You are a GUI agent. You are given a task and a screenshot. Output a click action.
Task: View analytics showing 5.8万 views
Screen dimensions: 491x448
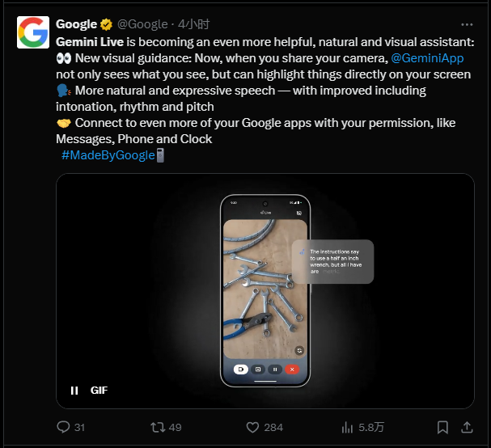coord(349,427)
